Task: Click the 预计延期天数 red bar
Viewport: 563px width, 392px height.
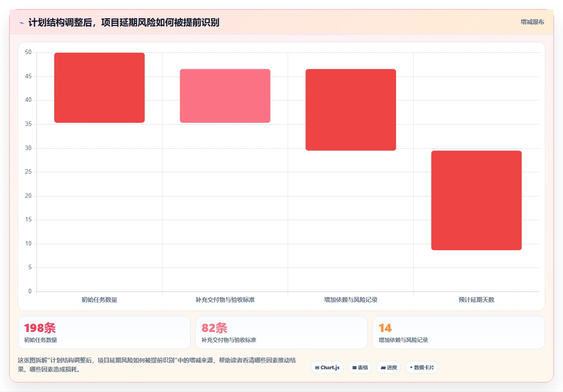Action: (x=477, y=201)
